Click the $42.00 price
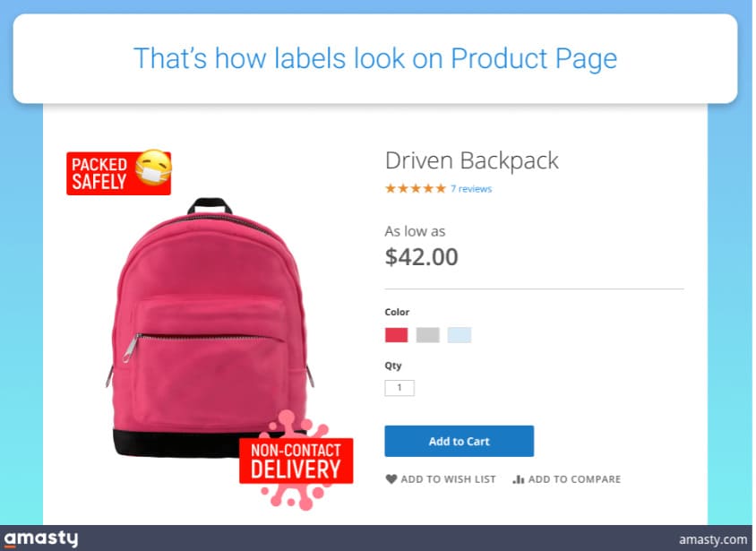 tap(421, 256)
